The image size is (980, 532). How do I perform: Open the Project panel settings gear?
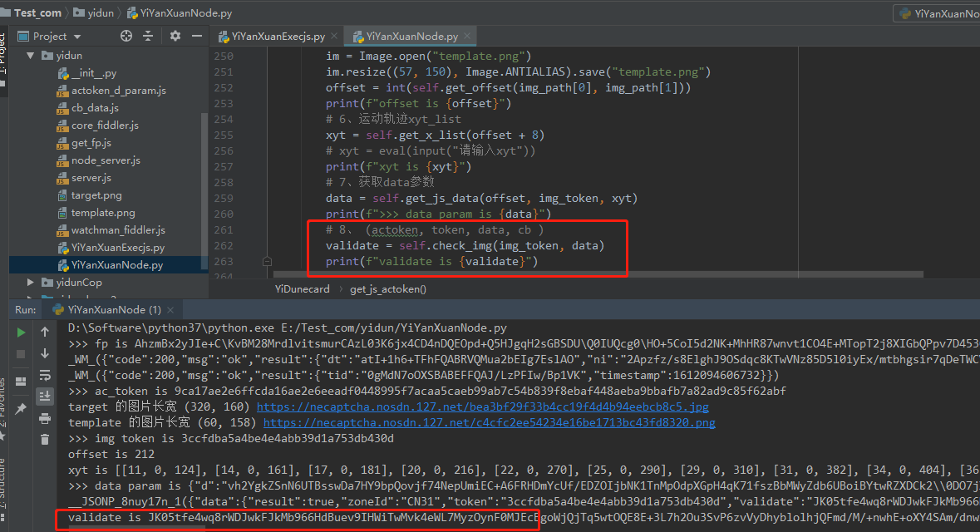[175, 37]
